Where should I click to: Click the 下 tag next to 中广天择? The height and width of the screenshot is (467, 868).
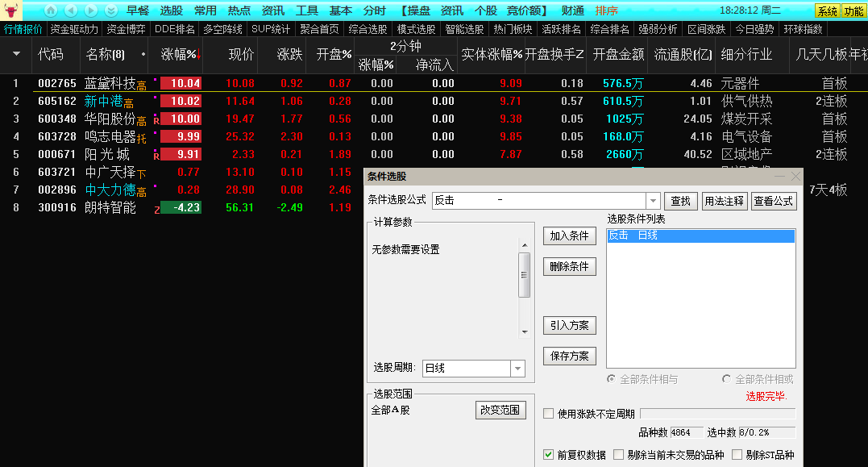click(142, 174)
